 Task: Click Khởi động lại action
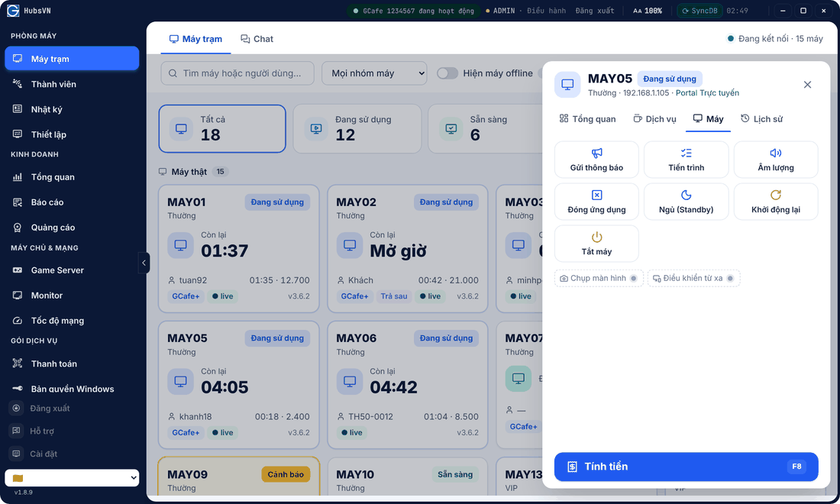click(776, 202)
